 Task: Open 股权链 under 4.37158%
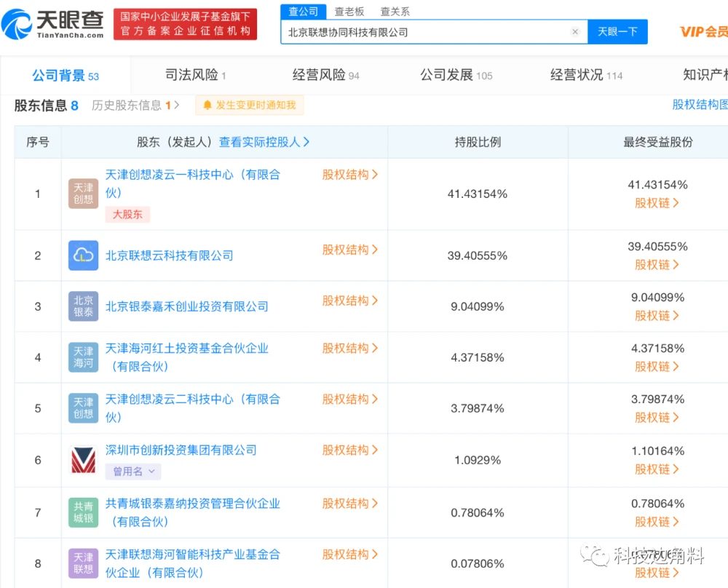point(657,367)
